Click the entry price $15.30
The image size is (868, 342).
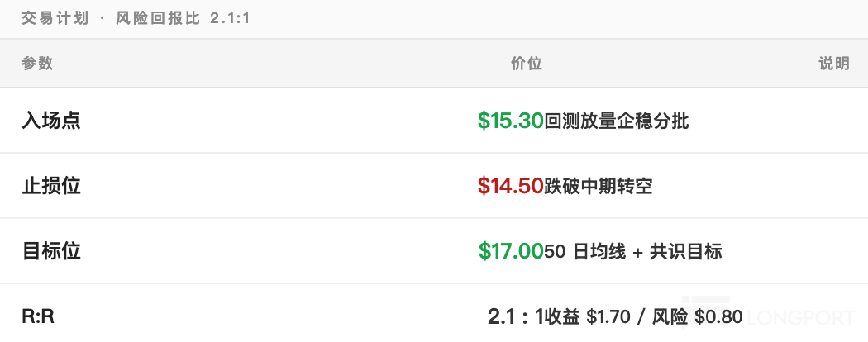click(x=510, y=120)
